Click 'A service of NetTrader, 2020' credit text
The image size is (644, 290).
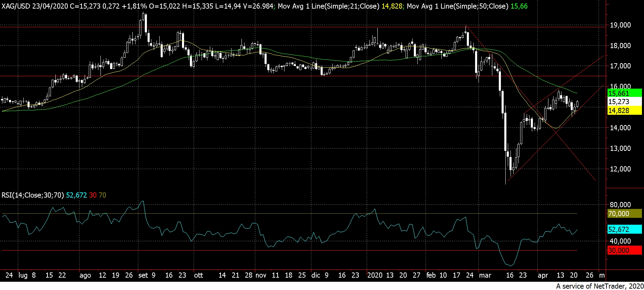point(600,286)
